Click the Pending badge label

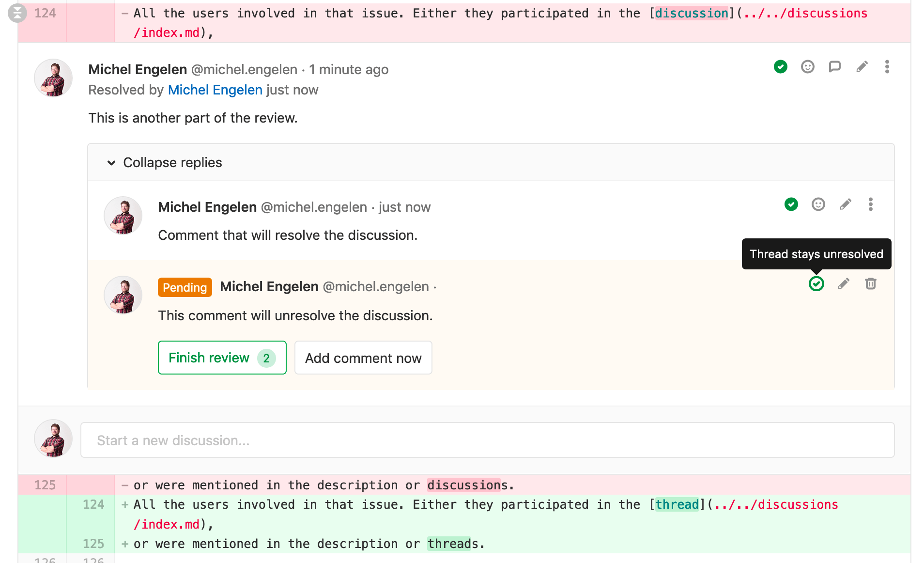pos(185,287)
